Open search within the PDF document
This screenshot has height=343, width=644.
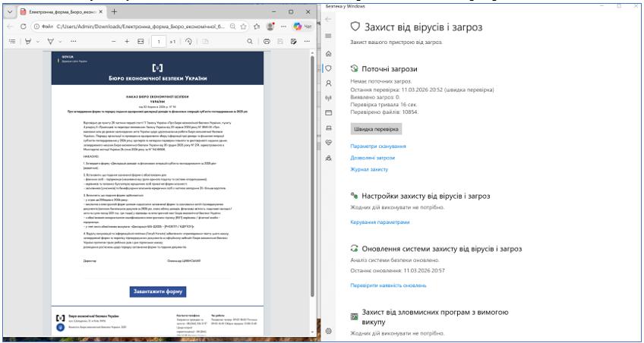(248, 41)
